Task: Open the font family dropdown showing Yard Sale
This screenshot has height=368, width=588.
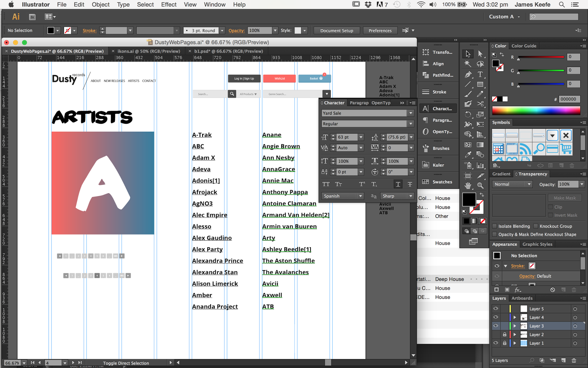Action: (411, 113)
